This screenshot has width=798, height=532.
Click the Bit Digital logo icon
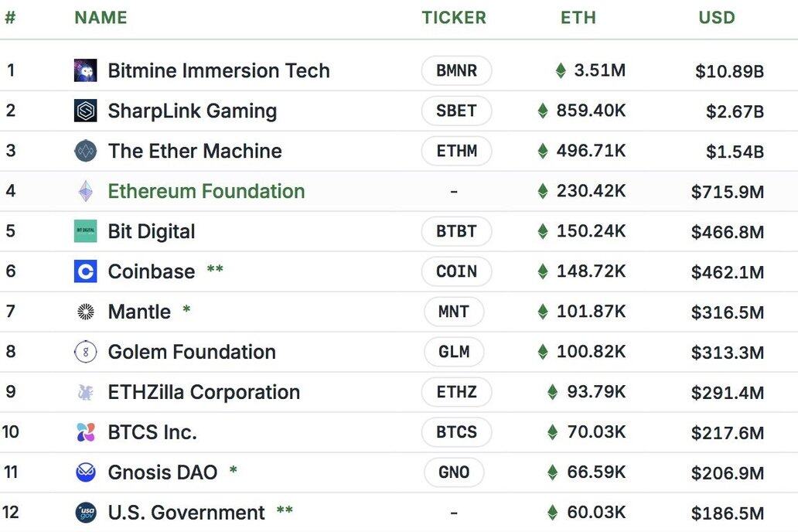click(x=85, y=231)
